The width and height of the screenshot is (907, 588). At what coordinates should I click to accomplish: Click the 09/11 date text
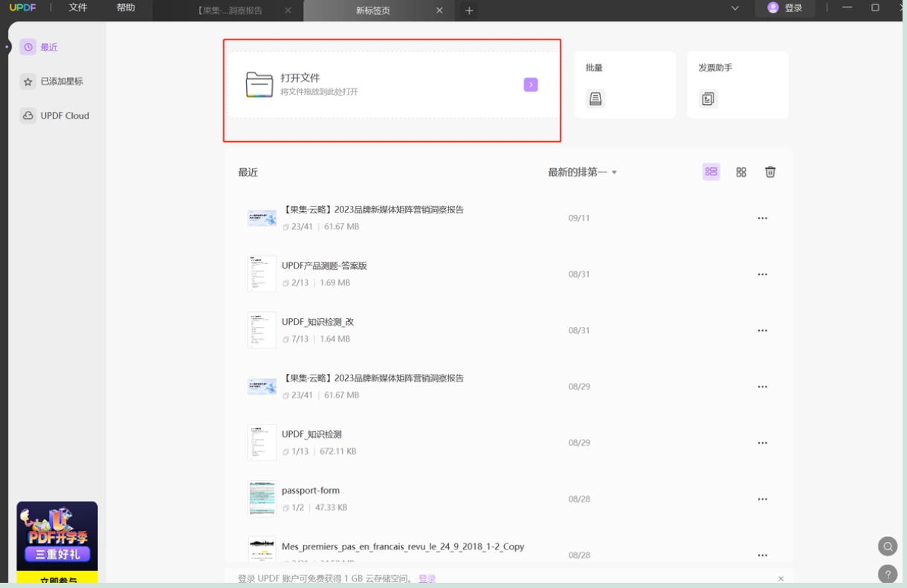pos(579,218)
